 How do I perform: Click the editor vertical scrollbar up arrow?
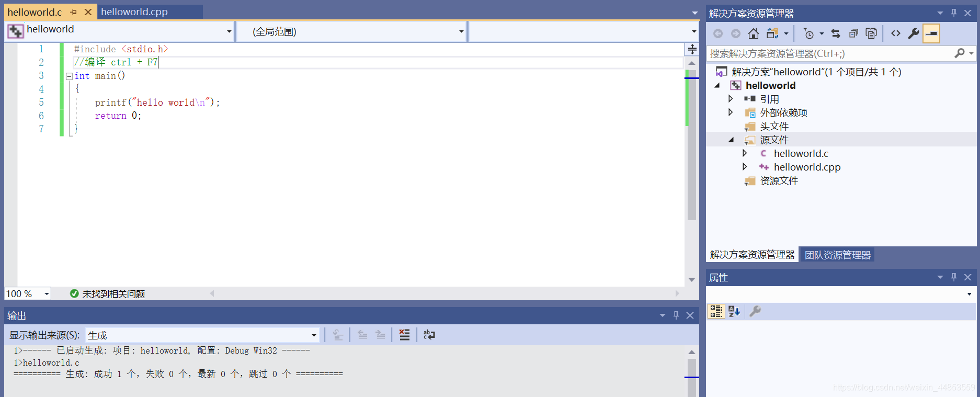pos(692,63)
